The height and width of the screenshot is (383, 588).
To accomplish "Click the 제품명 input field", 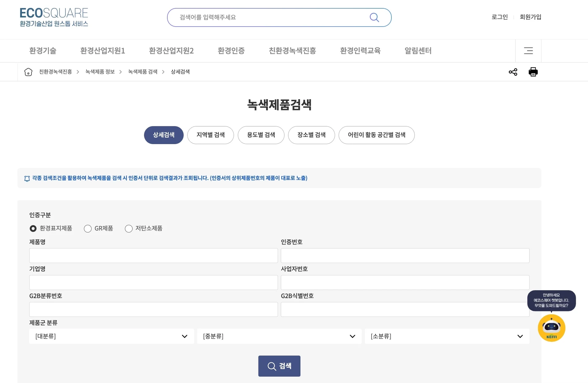I will point(153,255).
